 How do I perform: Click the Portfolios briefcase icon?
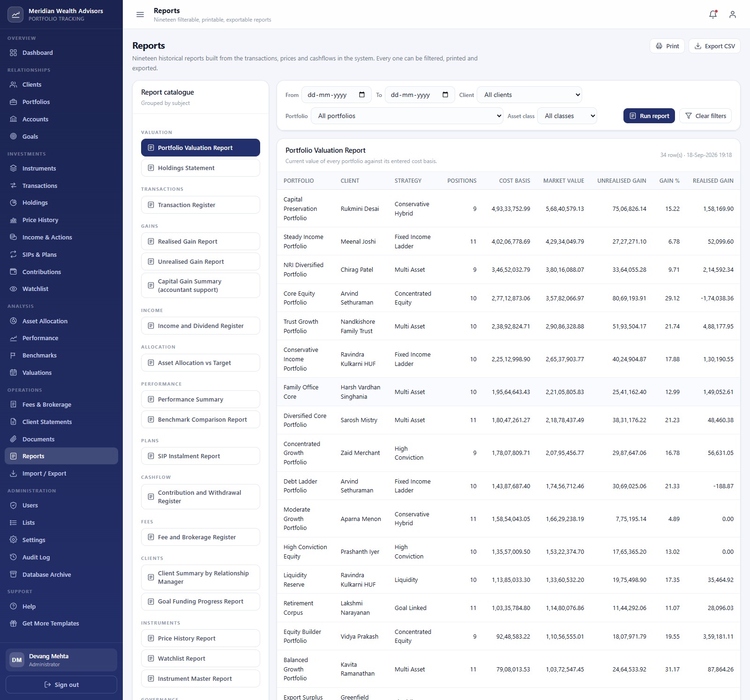(x=13, y=102)
